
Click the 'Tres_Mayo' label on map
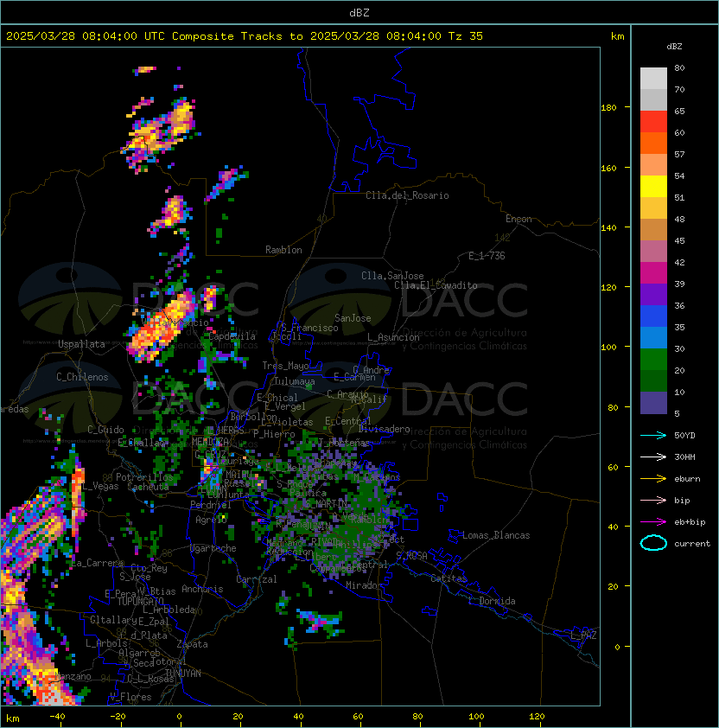(285, 366)
